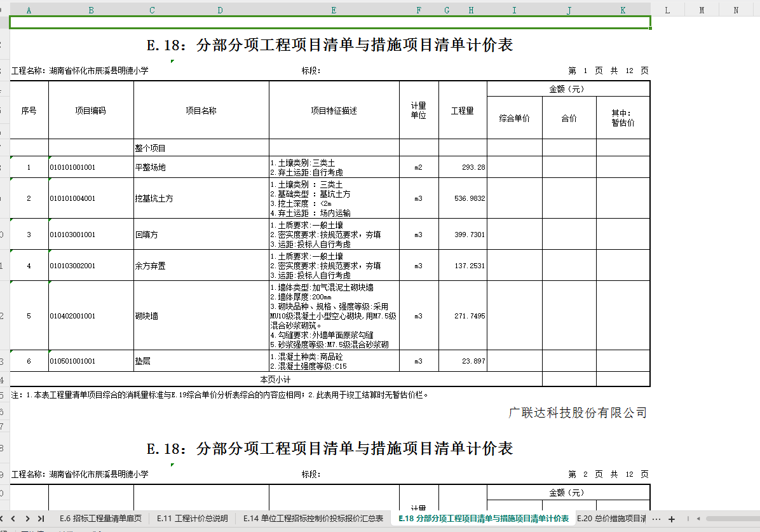Click the 砌块墙 description cell

(334, 316)
